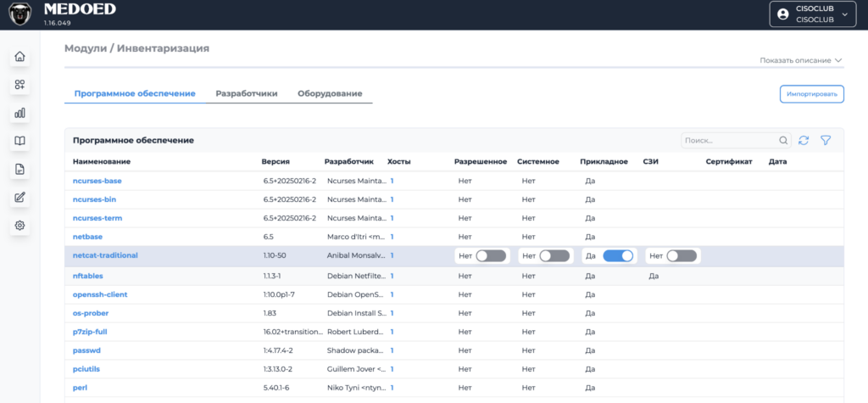Click the search magnifier icon

point(783,141)
